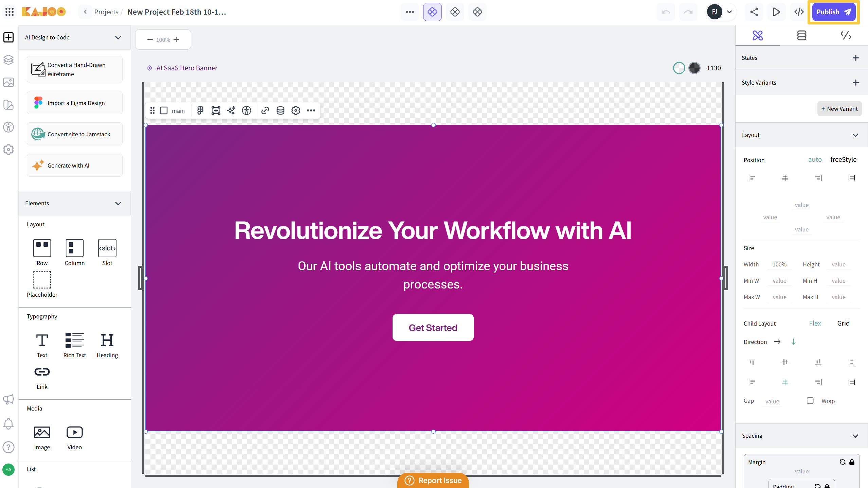Click the database icon in element toolbar
Viewport: 868px width, 488px height.
(280, 110)
